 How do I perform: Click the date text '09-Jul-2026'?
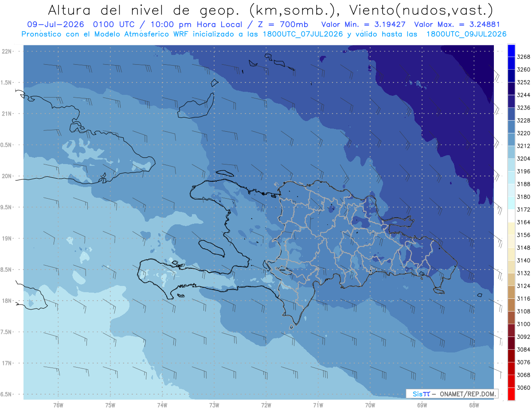click(56, 25)
